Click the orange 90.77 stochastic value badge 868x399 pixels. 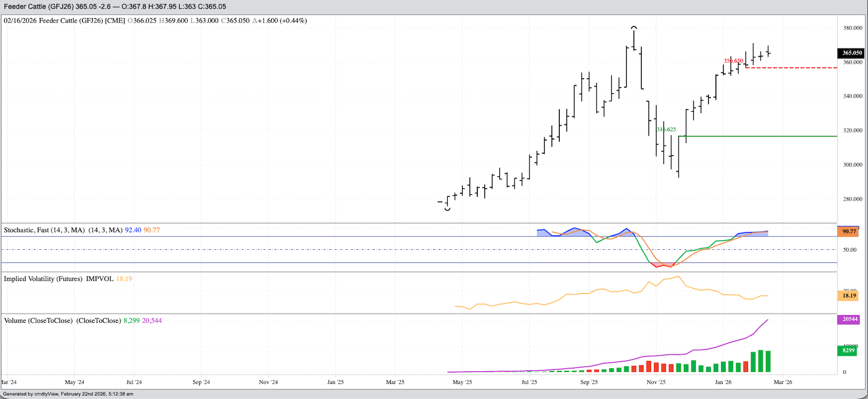pyautogui.click(x=849, y=231)
